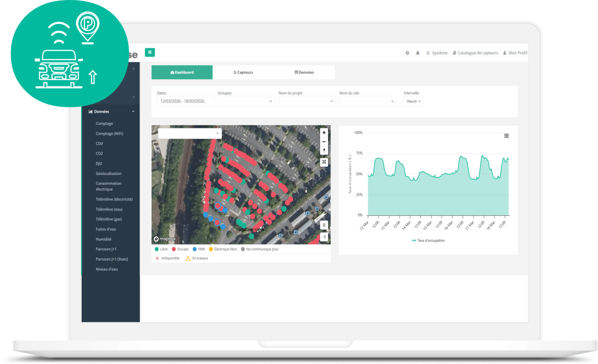Switch to the Données tab
Viewport: 598px width, 364px height.
tap(304, 72)
